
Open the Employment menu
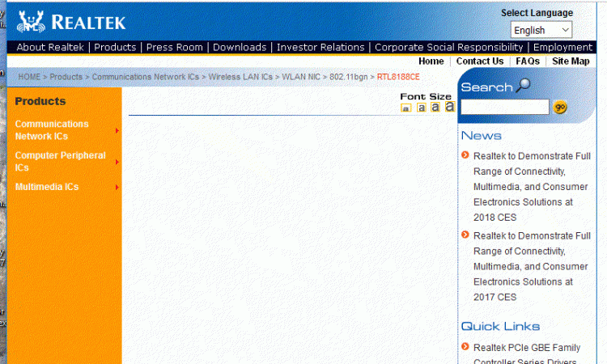[x=562, y=47]
